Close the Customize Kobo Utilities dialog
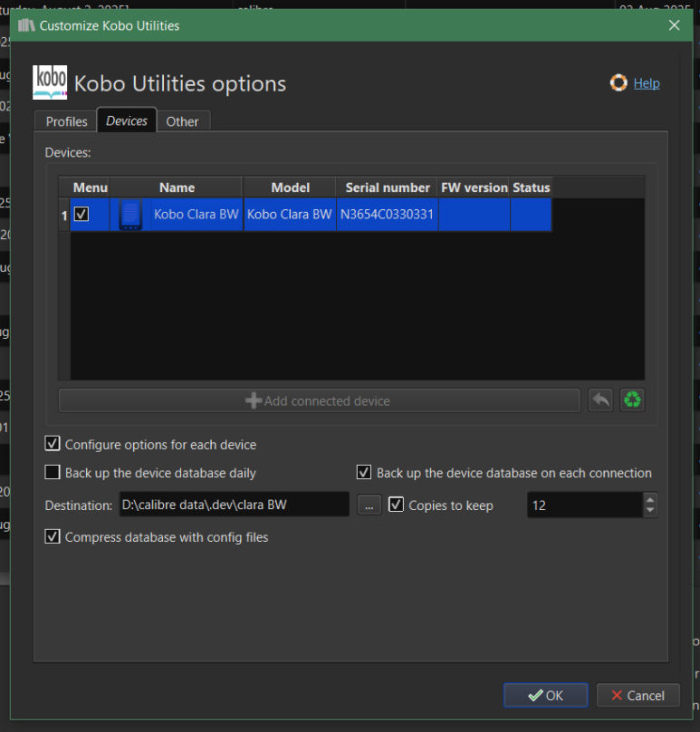Image resolution: width=700 pixels, height=732 pixels. click(674, 25)
